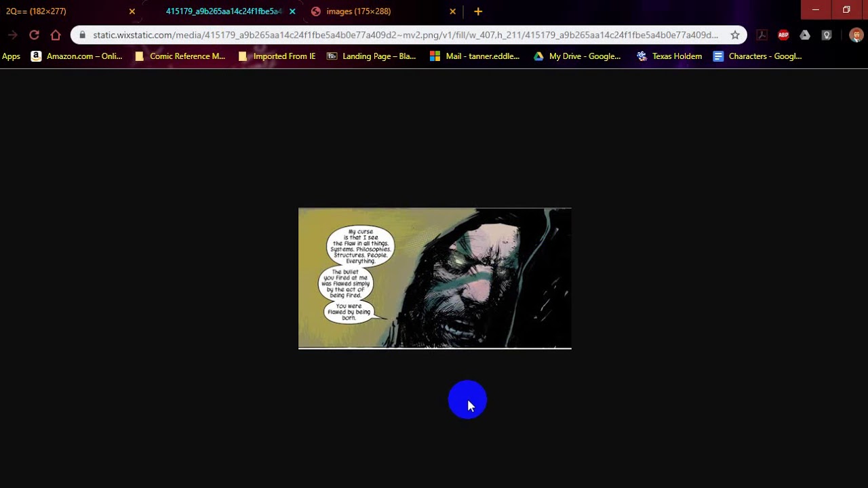Click the address bar URL field

(406, 35)
